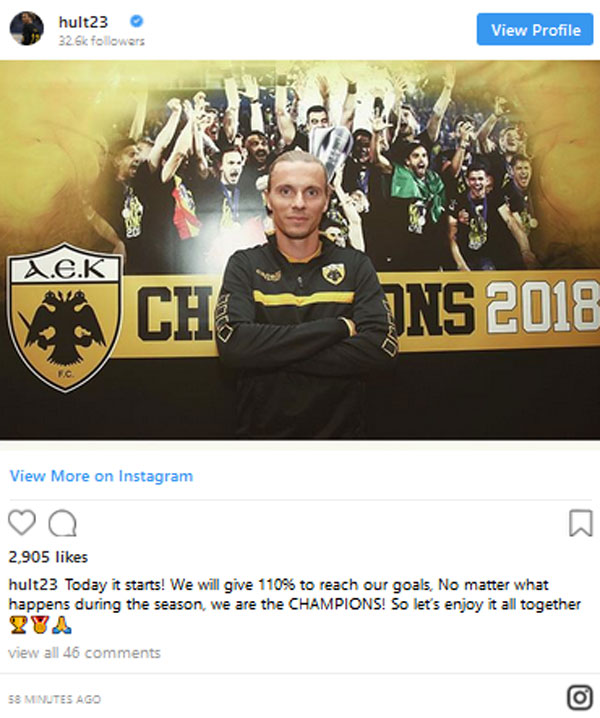Follow the View More on Instagram link
The width and height of the screenshot is (600, 718).
pyautogui.click(x=101, y=476)
